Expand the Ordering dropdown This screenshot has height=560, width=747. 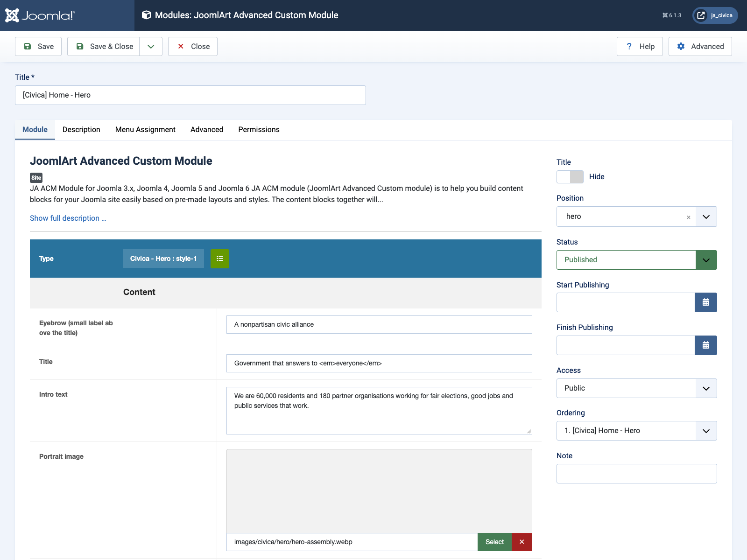(637, 431)
